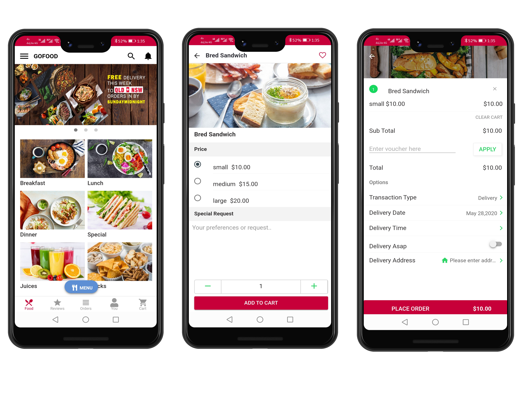Tap the Notification bell icon
The width and height of the screenshot is (532, 399).
(148, 56)
